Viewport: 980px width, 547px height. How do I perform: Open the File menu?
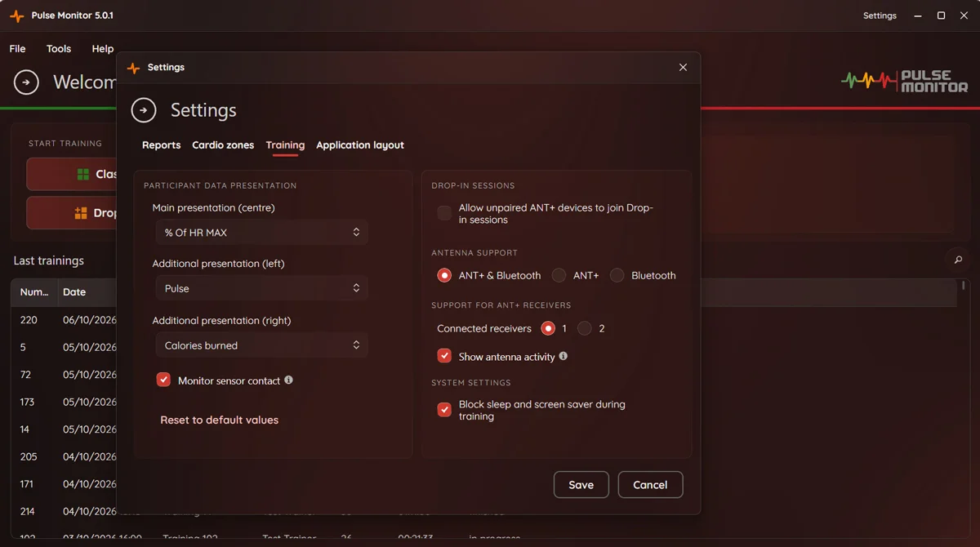tap(17, 49)
